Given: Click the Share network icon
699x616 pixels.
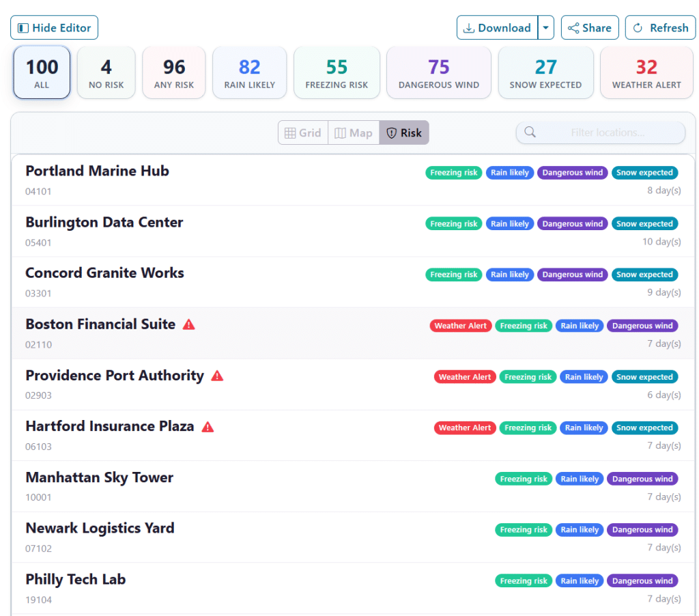Looking at the screenshot, I should pos(573,28).
